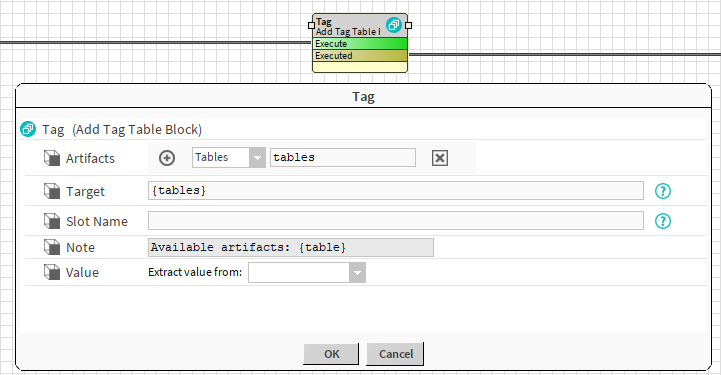The height and width of the screenshot is (375, 721).
Task: Click the teal Tag block icon in dialog header
Action: 28,129
